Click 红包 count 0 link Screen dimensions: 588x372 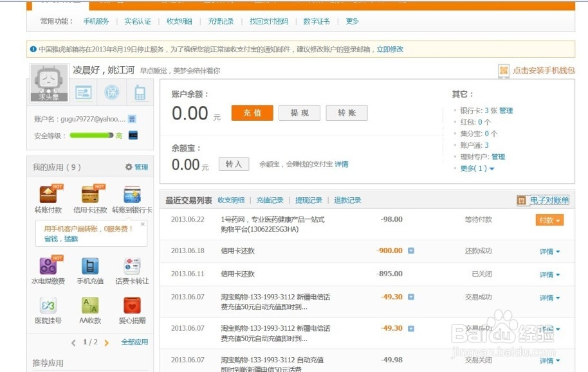480,122
